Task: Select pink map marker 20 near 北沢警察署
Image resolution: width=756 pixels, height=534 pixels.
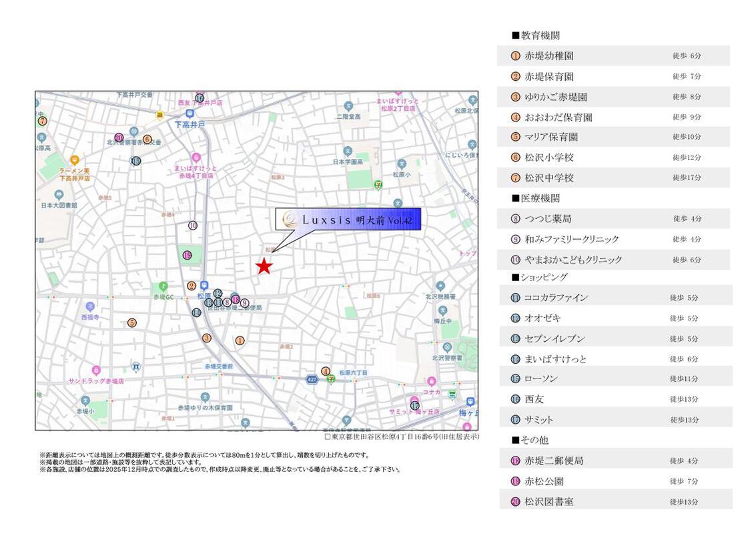Action: tap(119, 138)
